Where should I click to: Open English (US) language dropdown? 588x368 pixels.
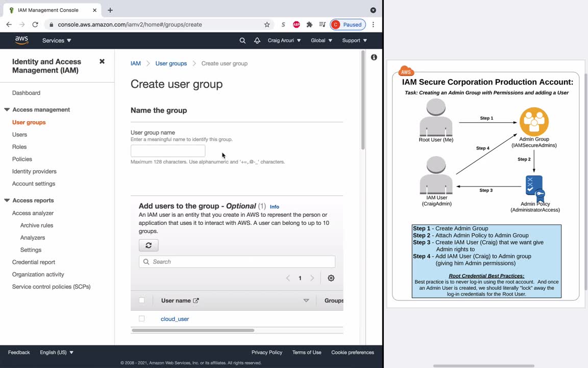coord(57,352)
